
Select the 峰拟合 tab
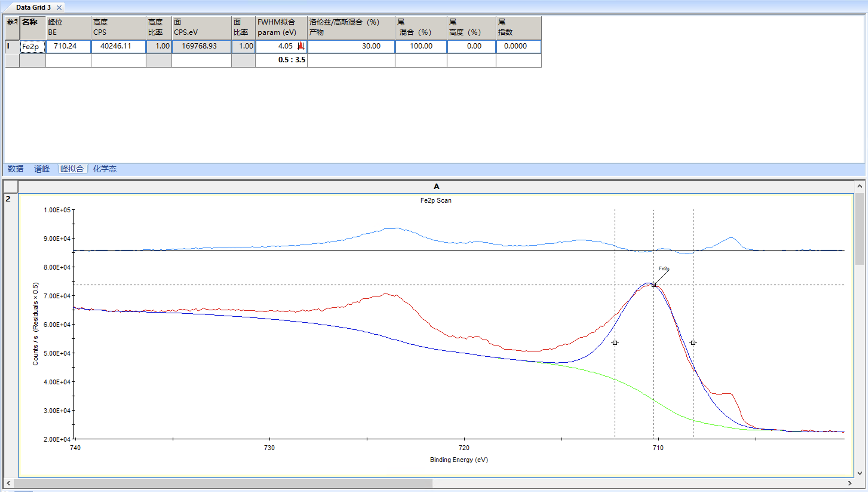click(x=72, y=169)
